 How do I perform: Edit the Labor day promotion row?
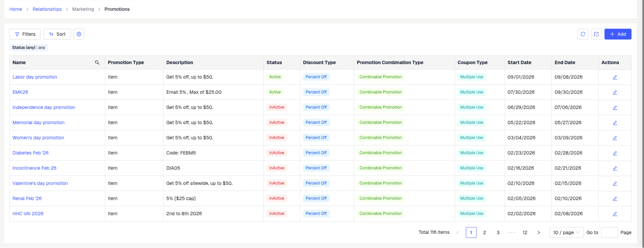click(x=615, y=77)
